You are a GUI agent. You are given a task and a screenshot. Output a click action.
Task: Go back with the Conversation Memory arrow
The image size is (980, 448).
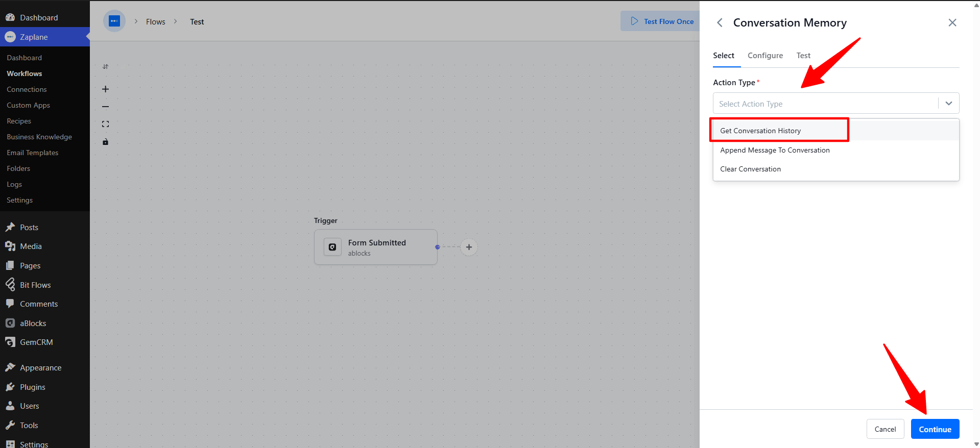click(720, 22)
